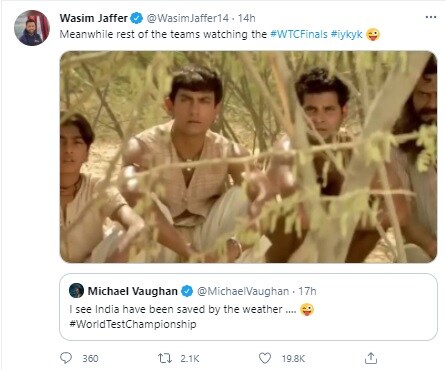Click the retweet arrows icon
446x370 pixels.
(165, 358)
